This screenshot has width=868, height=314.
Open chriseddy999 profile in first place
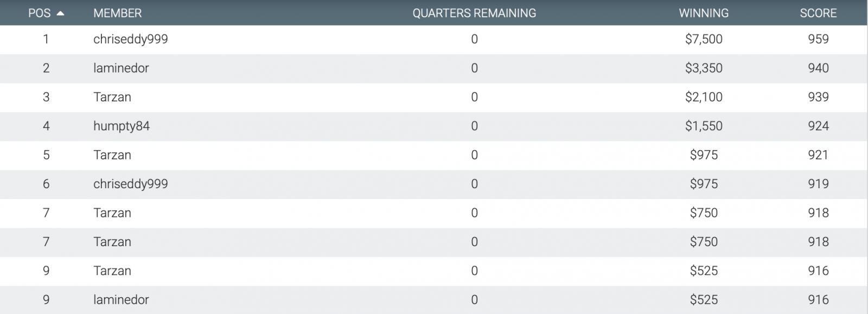[x=131, y=40]
